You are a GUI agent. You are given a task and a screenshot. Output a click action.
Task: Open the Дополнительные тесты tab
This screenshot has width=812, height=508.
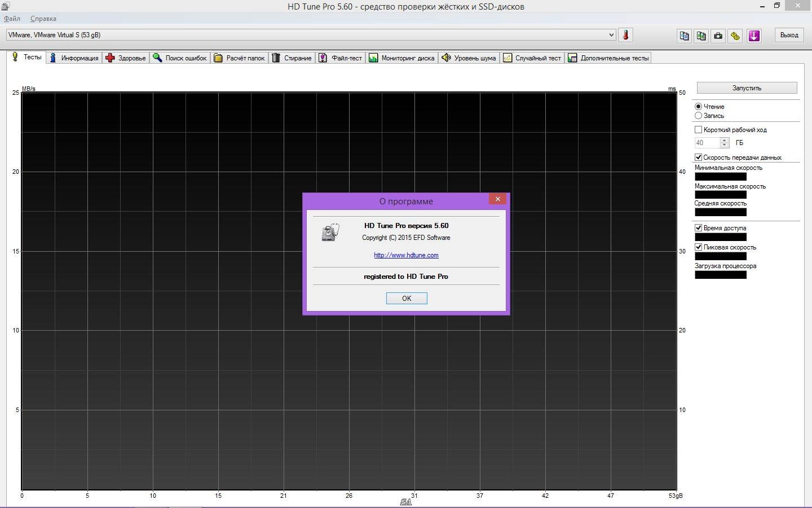pyautogui.click(x=608, y=58)
